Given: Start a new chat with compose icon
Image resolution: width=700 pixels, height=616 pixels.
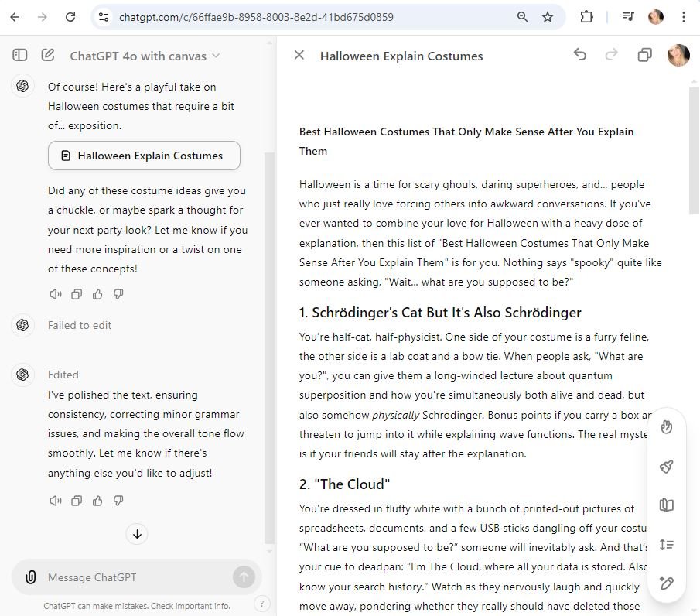Looking at the screenshot, I should tap(48, 55).
